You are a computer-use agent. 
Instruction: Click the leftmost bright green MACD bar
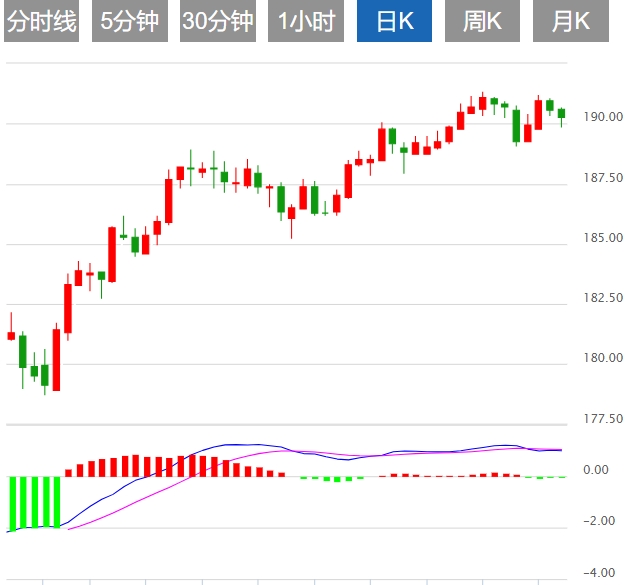point(12,503)
